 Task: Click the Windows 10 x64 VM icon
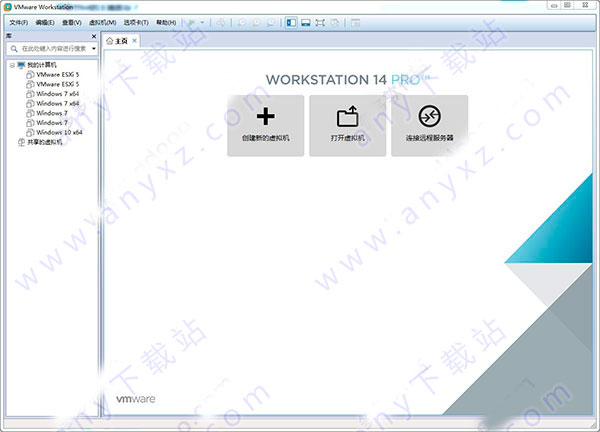tap(30, 132)
